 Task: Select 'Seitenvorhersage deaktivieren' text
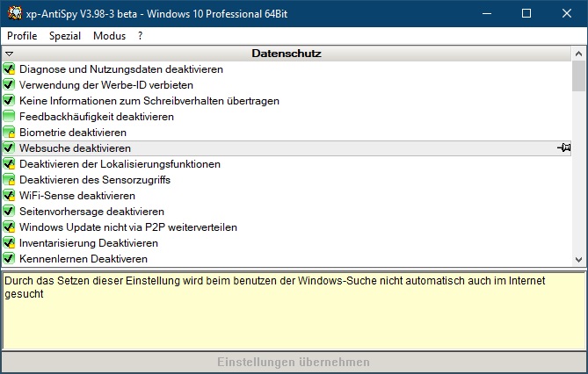pyautogui.click(x=92, y=212)
